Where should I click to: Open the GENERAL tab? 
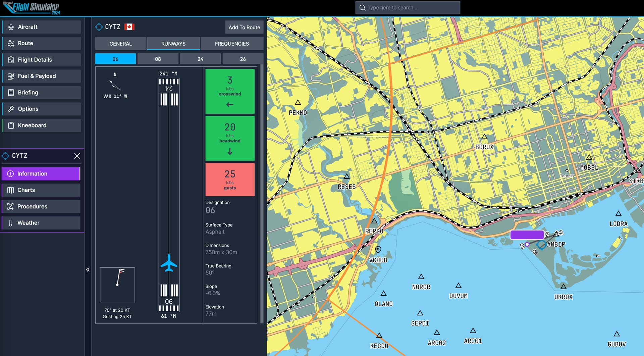coord(120,44)
